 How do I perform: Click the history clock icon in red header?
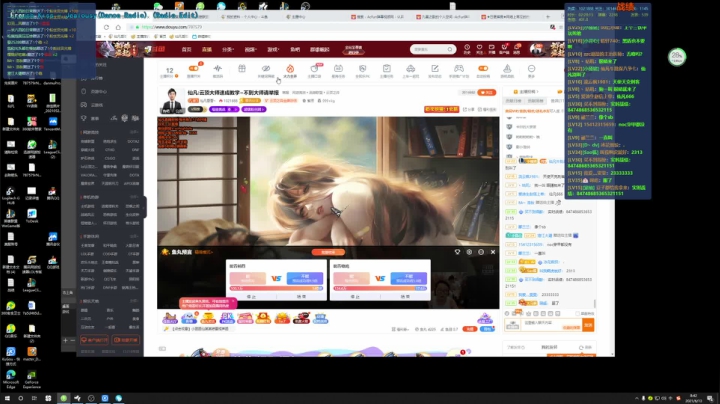click(467, 47)
